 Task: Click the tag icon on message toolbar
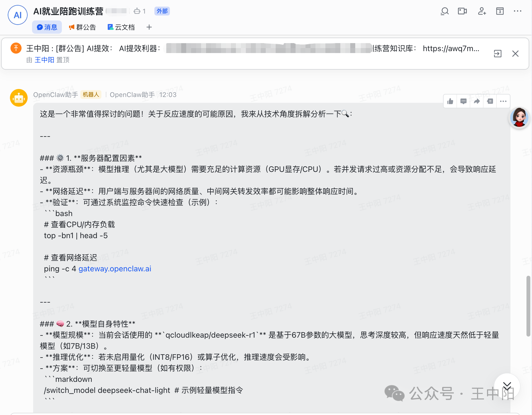point(490,101)
